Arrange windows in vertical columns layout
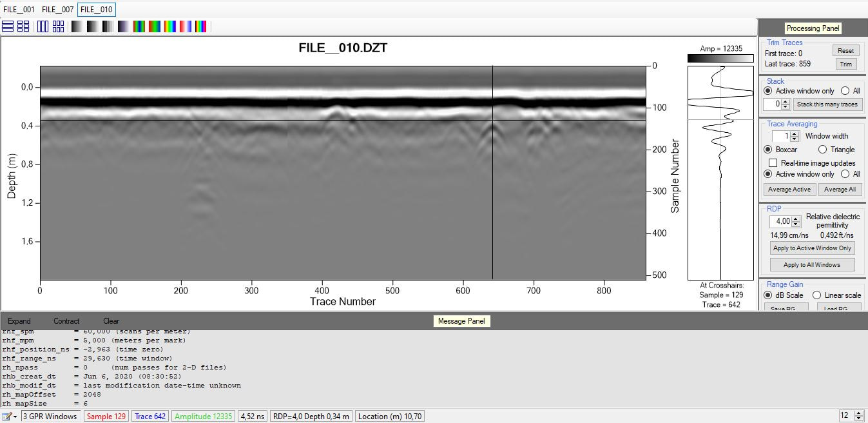 coord(43,26)
